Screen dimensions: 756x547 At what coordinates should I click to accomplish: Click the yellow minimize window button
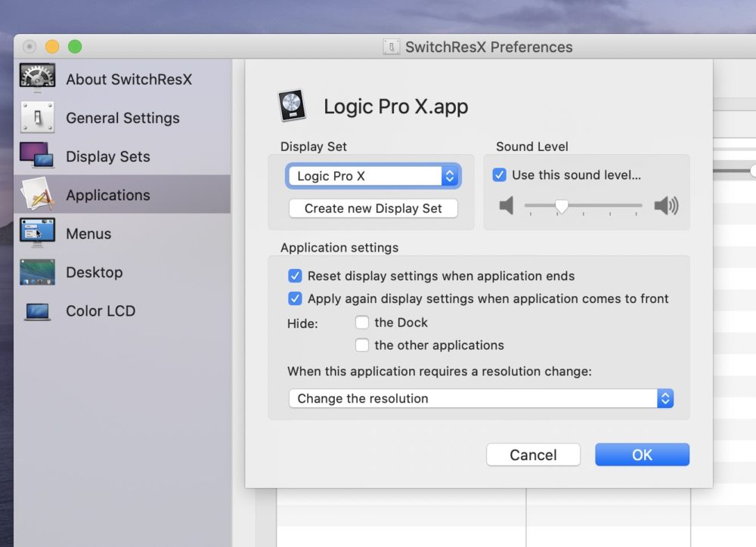coord(52,46)
